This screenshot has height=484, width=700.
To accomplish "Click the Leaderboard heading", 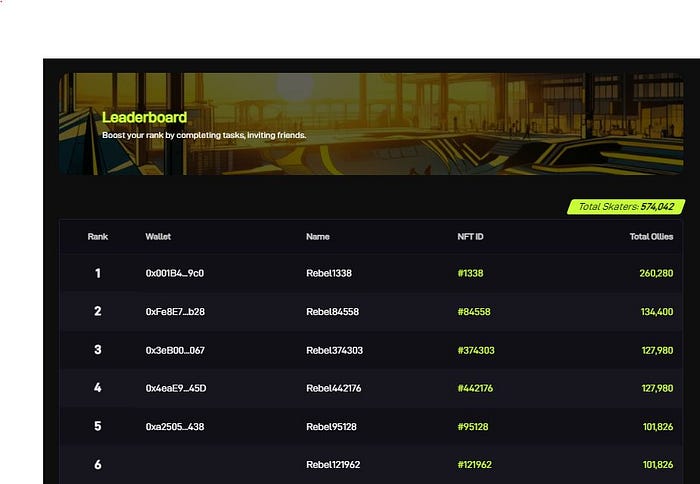I will coord(145,117).
